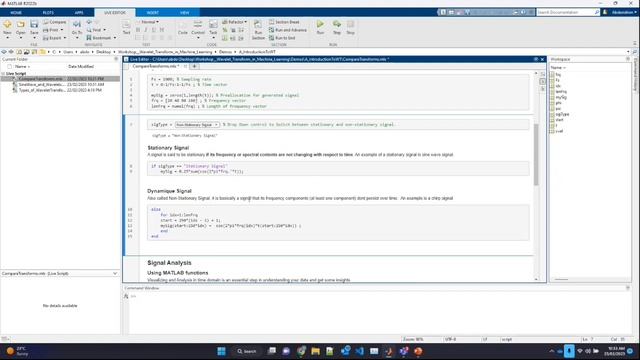Select the lenFrq workspace variable

coord(561,92)
